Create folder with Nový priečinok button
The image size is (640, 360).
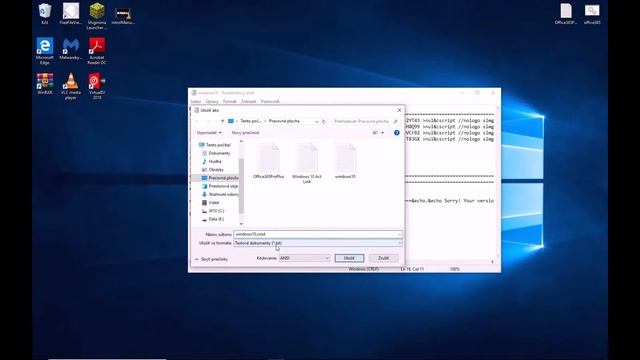tap(245, 133)
